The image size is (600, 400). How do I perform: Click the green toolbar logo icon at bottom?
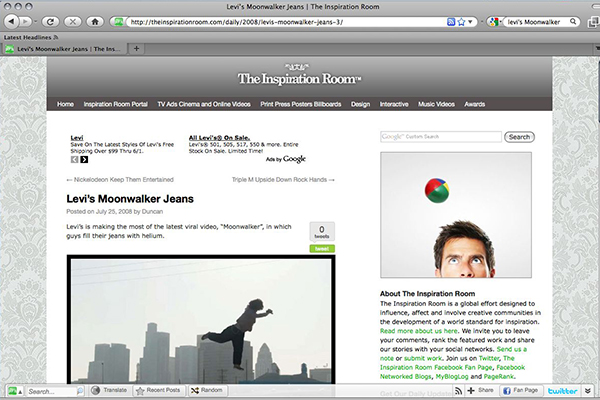tap(13, 391)
